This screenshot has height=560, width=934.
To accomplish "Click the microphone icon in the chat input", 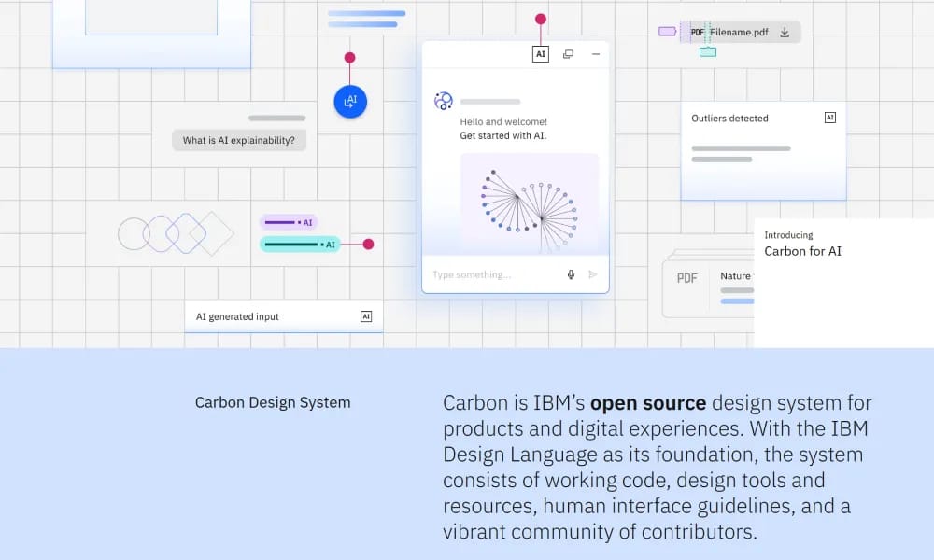I will pos(571,274).
